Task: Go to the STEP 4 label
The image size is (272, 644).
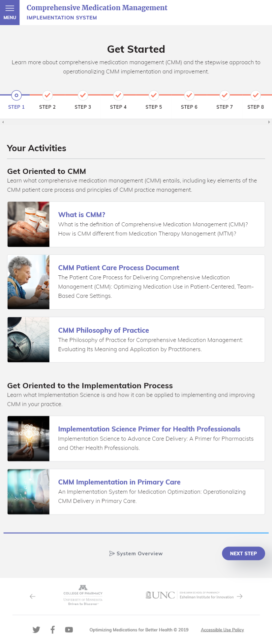Action: tap(118, 107)
